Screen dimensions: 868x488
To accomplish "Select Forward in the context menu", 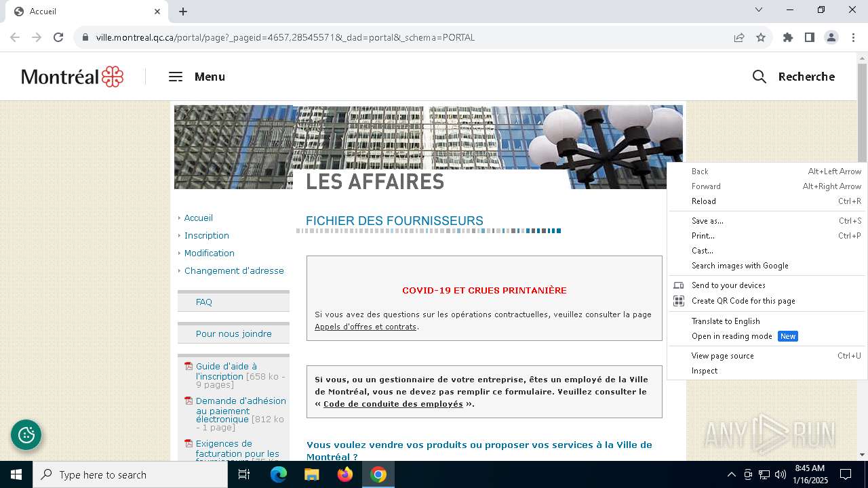I will pyautogui.click(x=767, y=186).
